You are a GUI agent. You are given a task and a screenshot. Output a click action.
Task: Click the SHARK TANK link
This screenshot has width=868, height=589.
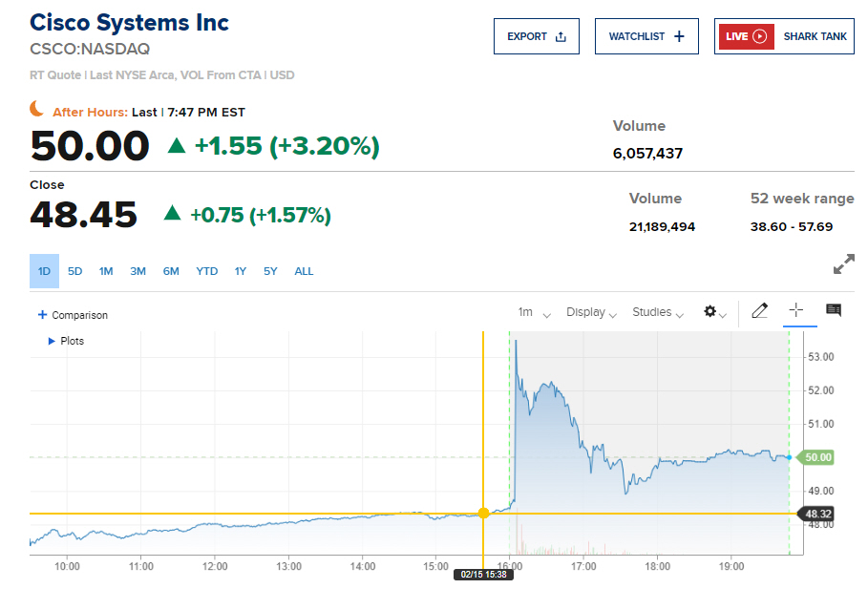(815, 36)
